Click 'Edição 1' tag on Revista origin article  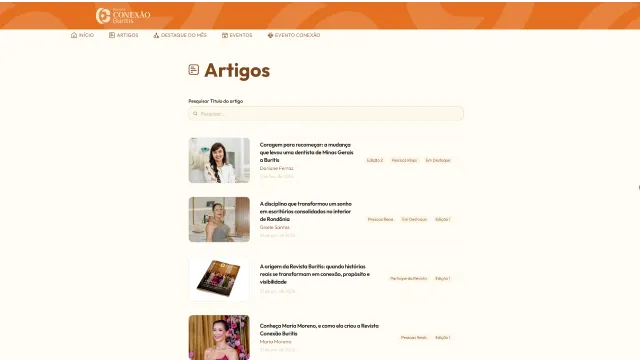point(442,279)
